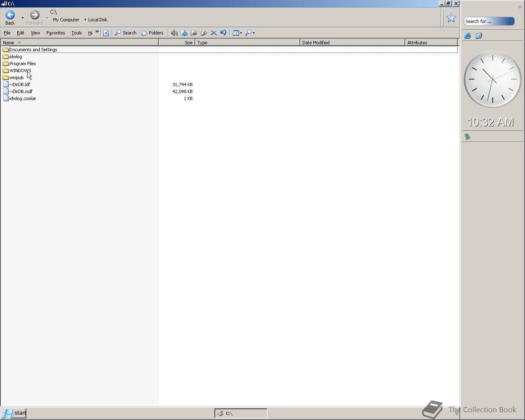Open the Start menu
Screen dimensions: 525x420
tap(14, 413)
